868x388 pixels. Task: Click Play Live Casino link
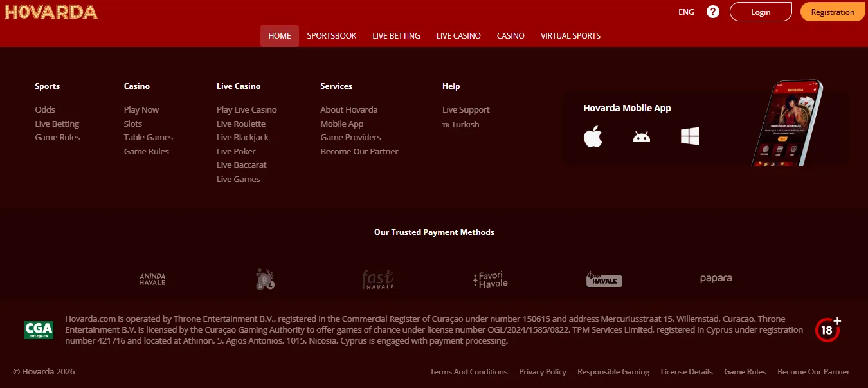tap(247, 109)
